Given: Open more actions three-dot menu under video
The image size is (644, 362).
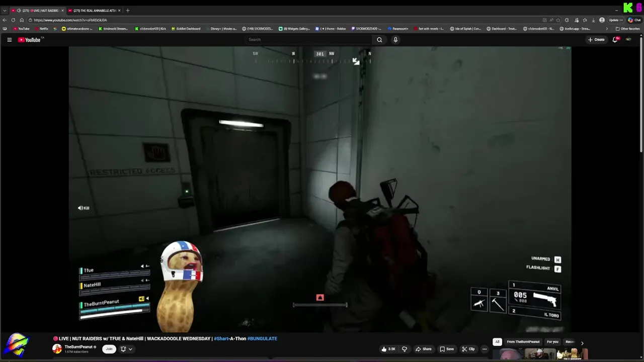Looking at the screenshot, I should 485,349.
